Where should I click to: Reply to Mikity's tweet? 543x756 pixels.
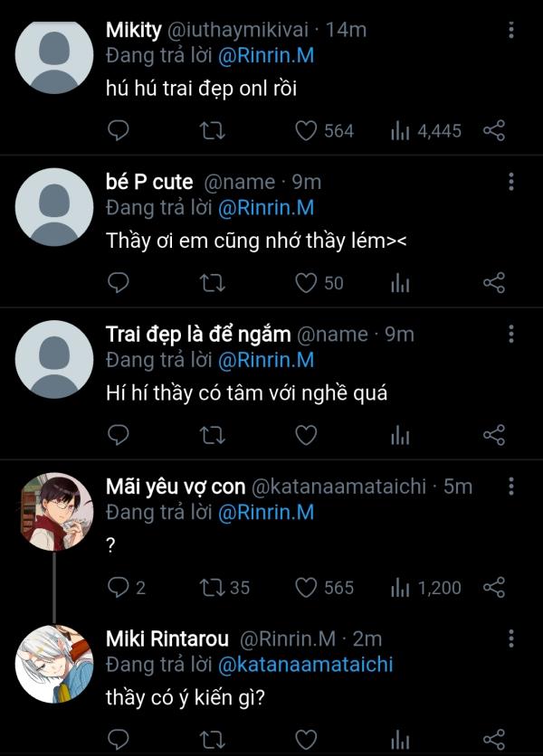pos(119,131)
